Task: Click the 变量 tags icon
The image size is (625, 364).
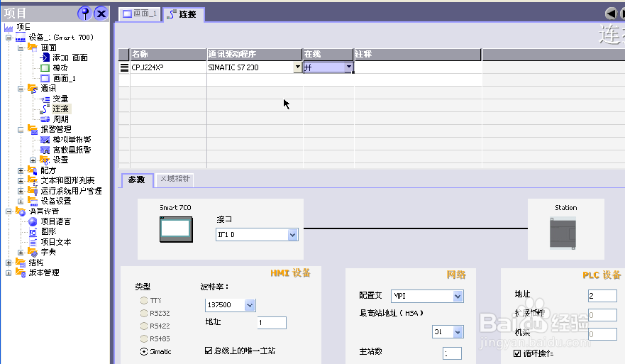Action: tap(45, 99)
